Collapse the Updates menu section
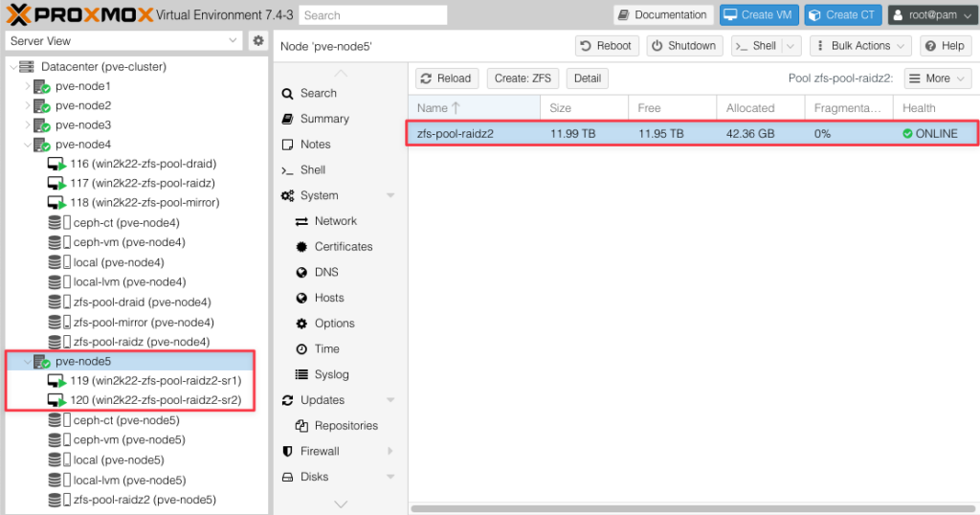The width and height of the screenshot is (980, 515). [x=390, y=400]
